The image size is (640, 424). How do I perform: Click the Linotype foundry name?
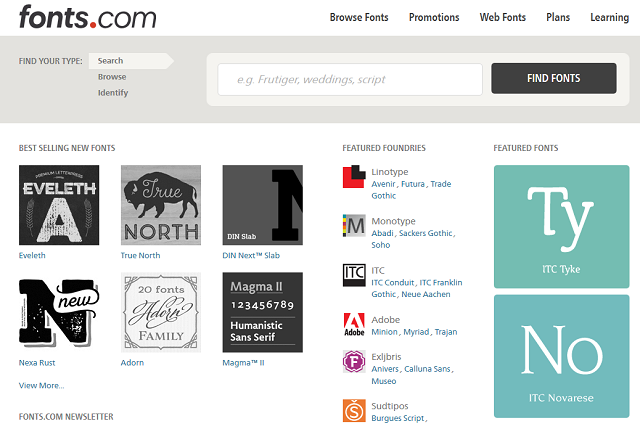[x=390, y=172]
